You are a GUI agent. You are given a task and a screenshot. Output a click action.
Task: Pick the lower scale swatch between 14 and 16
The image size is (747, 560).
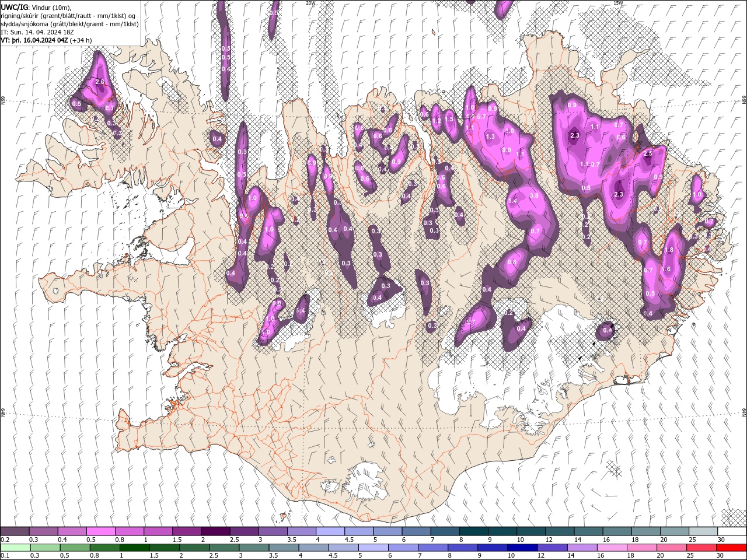coord(582,548)
